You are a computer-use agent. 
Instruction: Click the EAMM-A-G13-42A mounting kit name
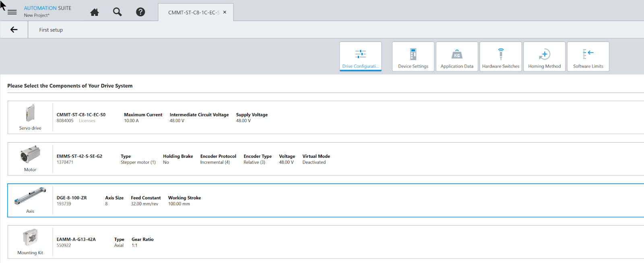click(x=76, y=239)
